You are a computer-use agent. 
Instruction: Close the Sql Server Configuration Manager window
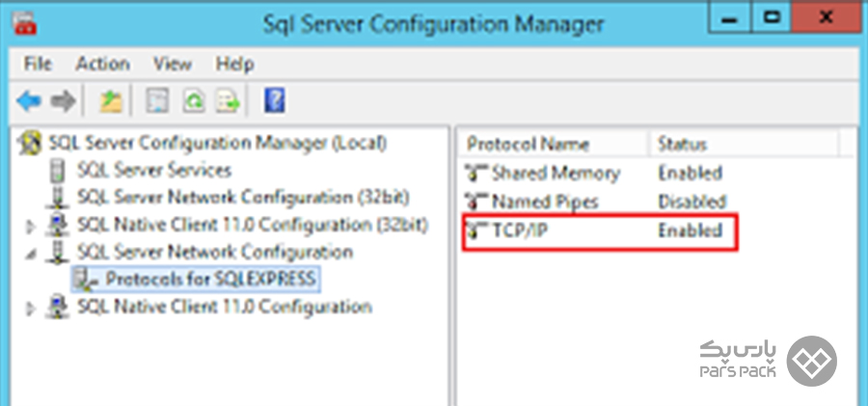click(826, 18)
